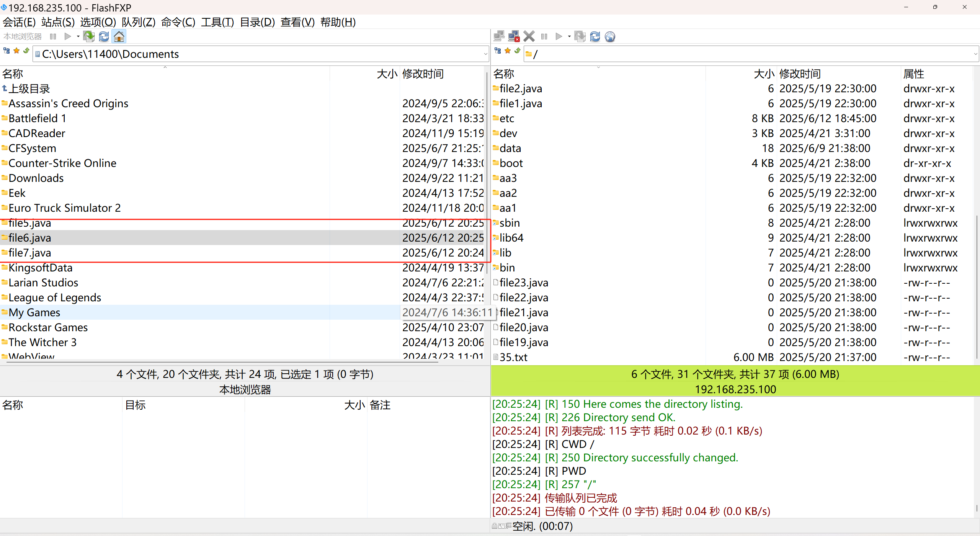The image size is (980, 536).
Task: Toggle local folder tree view icon
Action: (7, 51)
